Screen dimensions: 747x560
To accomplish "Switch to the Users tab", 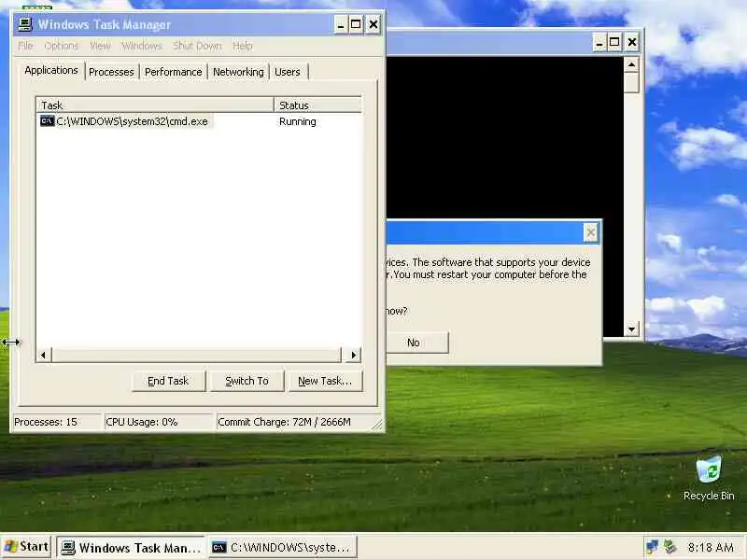I will point(288,72).
